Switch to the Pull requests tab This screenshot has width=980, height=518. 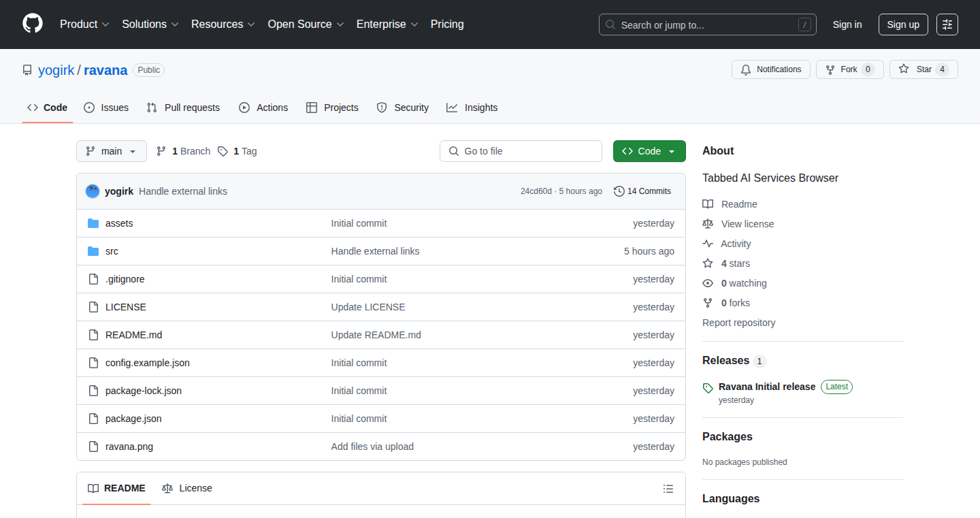[x=183, y=108]
